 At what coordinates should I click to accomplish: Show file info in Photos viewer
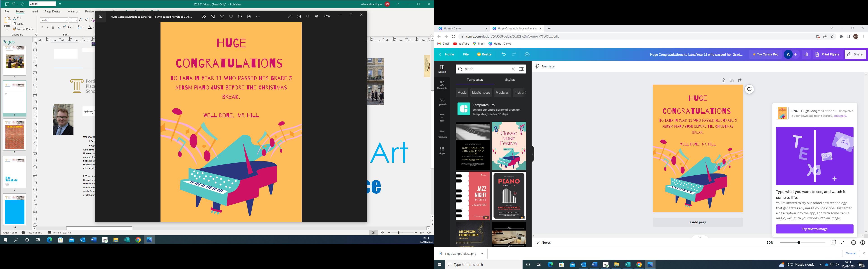click(x=240, y=17)
